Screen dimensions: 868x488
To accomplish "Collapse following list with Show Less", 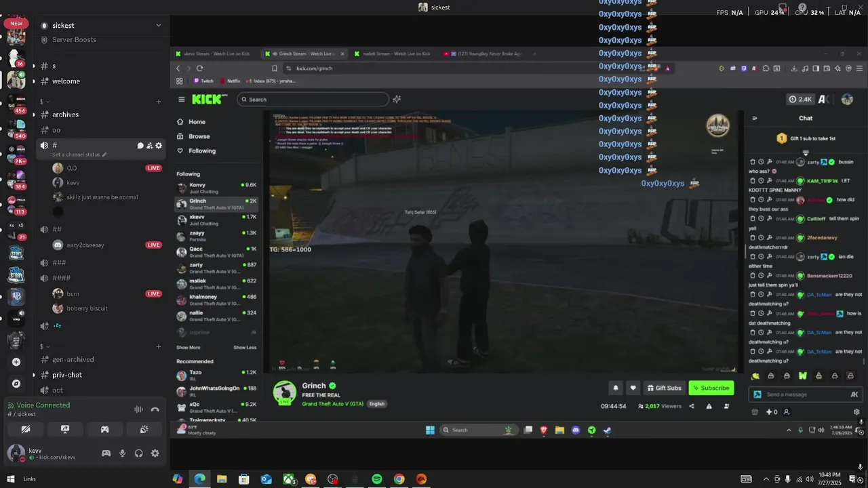I will pos(245,347).
